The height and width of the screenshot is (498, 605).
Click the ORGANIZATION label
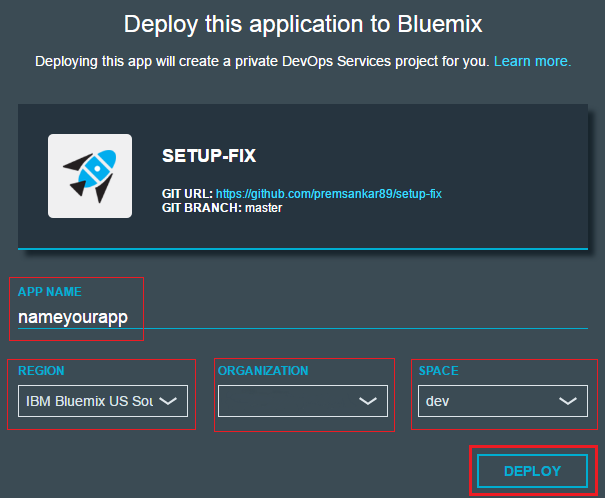(x=263, y=371)
